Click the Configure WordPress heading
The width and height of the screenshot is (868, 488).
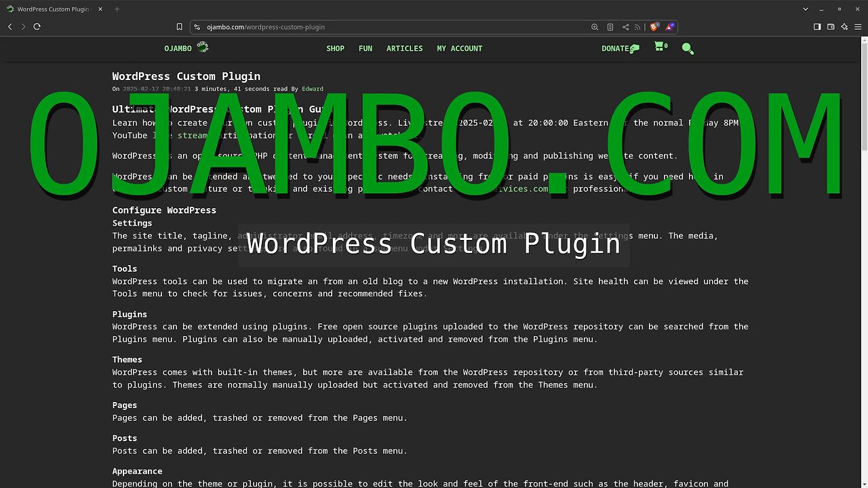pos(164,210)
